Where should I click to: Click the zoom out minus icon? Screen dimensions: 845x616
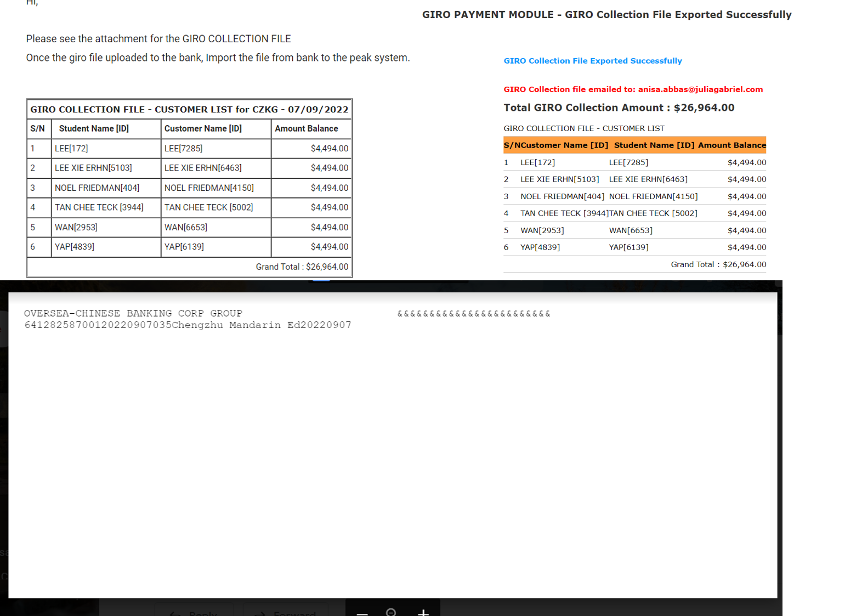[x=362, y=613]
